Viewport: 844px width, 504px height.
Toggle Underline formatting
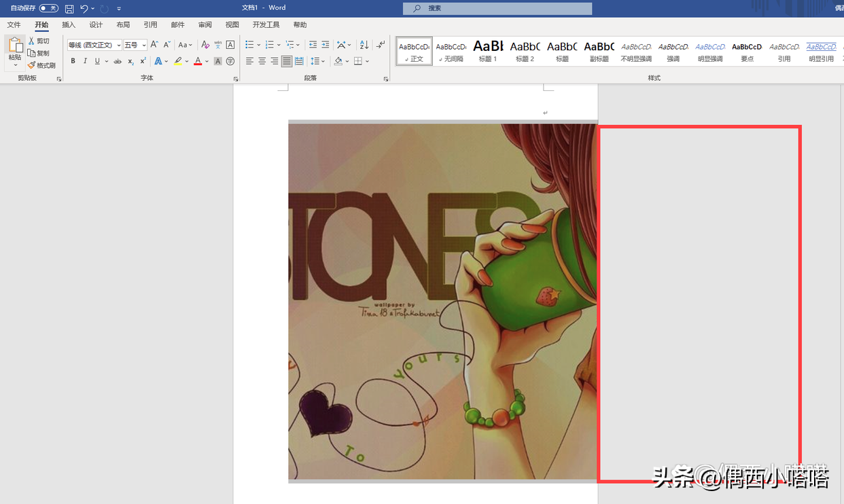click(97, 61)
